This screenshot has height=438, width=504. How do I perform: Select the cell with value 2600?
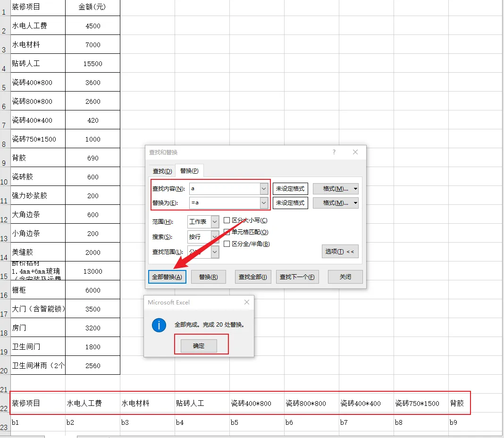[x=93, y=101]
